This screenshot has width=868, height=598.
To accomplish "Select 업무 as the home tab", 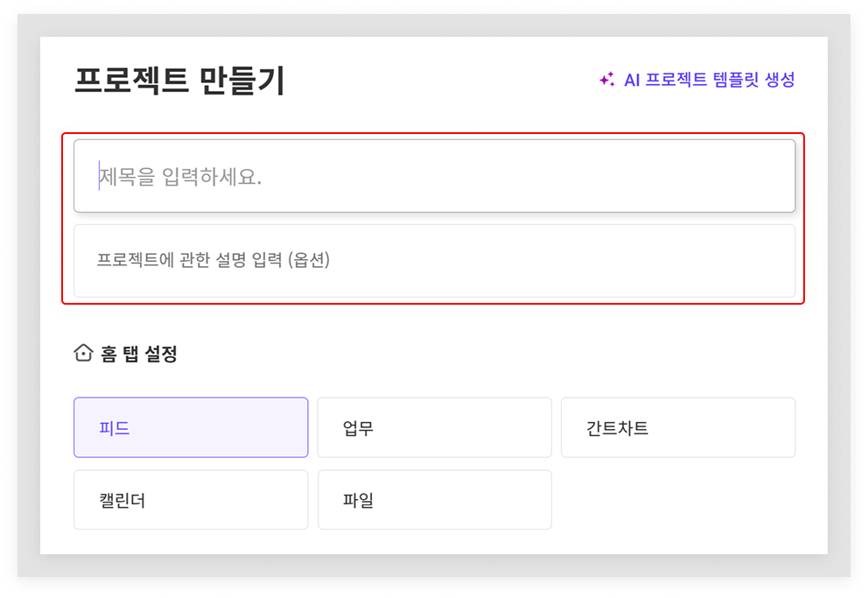I will (435, 427).
